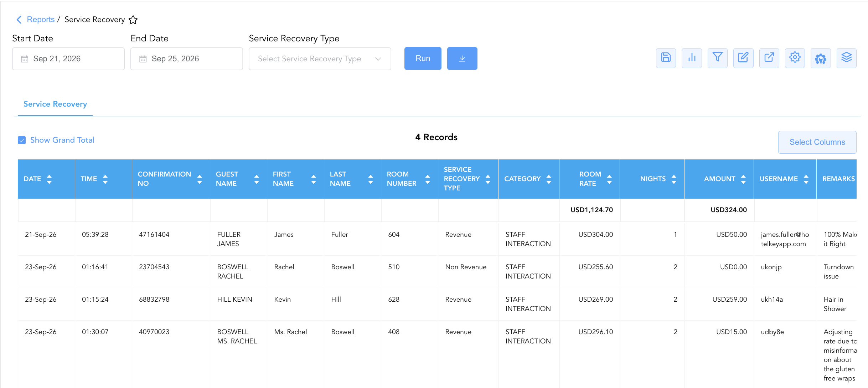The width and height of the screenshot is (868, 388).
Task: Click the edit pencil icon
Action: [x=743, y=58]
